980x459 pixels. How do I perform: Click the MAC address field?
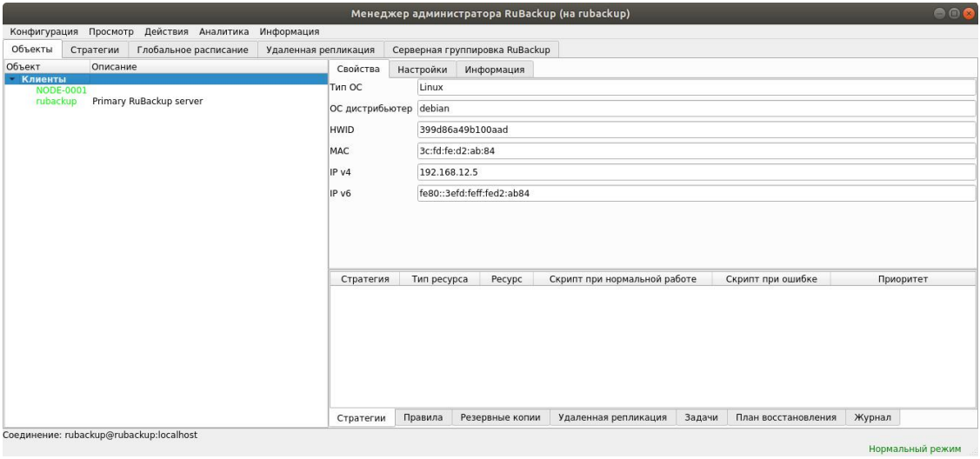(x=697, y=151)
